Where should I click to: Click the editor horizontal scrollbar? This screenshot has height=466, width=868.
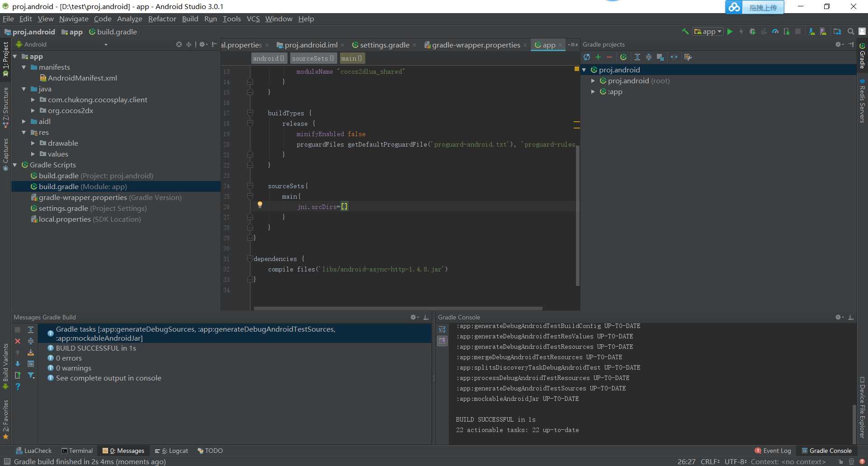398,309
